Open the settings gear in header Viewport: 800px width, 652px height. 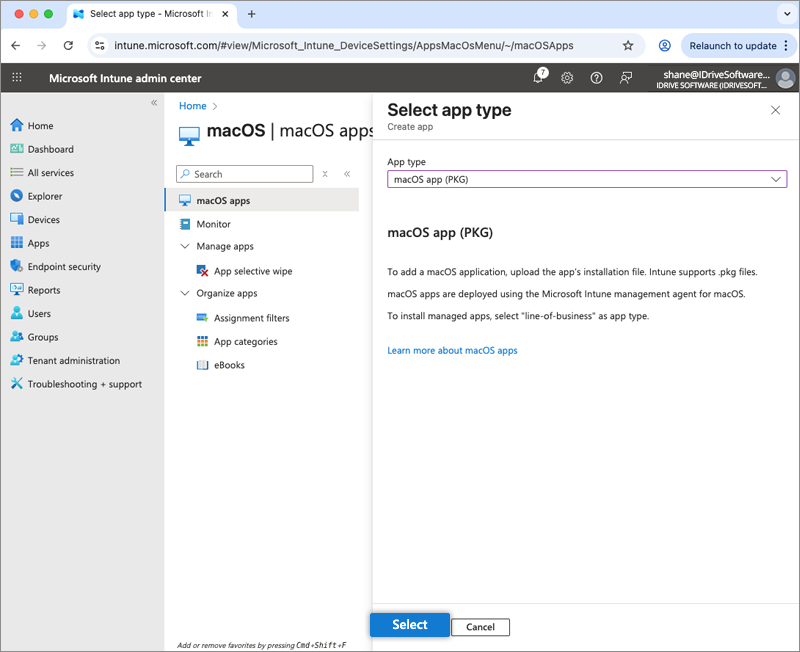[567, 78]
